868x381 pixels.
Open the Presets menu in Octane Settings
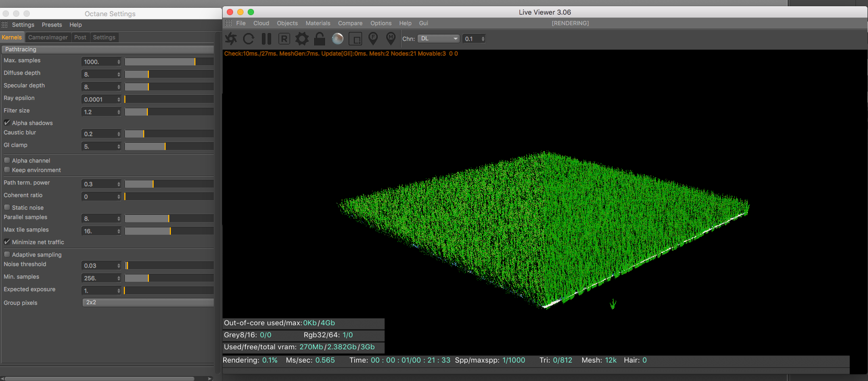(x=52, y=25)
